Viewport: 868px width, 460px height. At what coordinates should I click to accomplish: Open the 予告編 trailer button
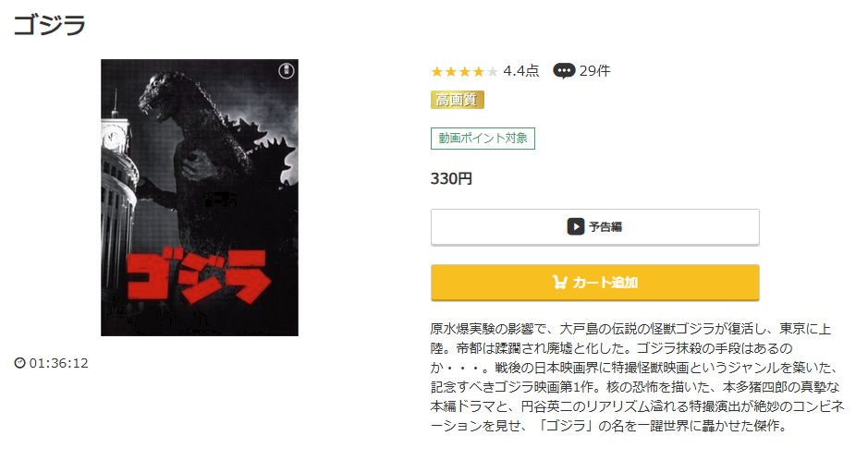click(595, 226)
